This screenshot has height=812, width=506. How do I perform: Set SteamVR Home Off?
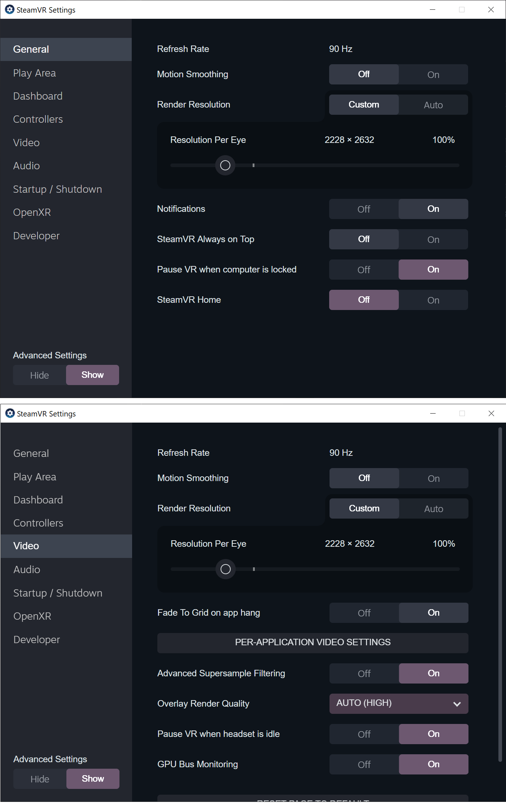tap(364, 300)
